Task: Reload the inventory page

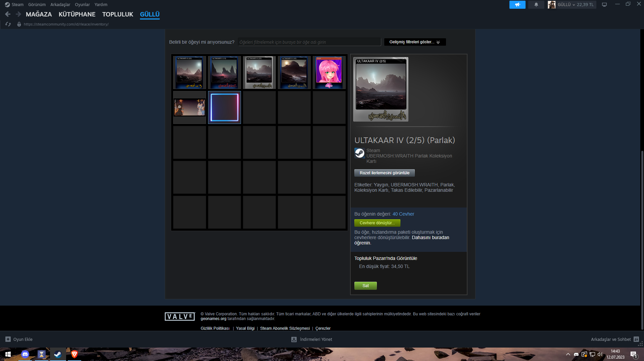Action: tap(8, 24)
